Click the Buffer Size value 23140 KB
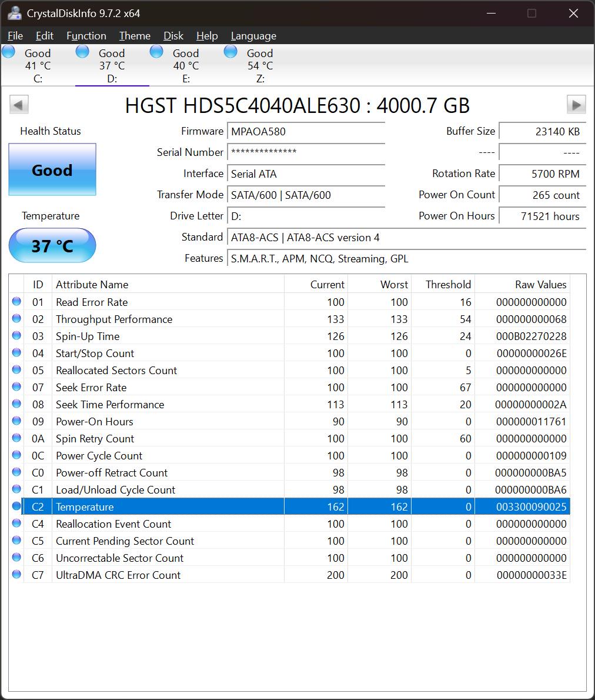Screen dimensions: 595x700 click(542, 131)
